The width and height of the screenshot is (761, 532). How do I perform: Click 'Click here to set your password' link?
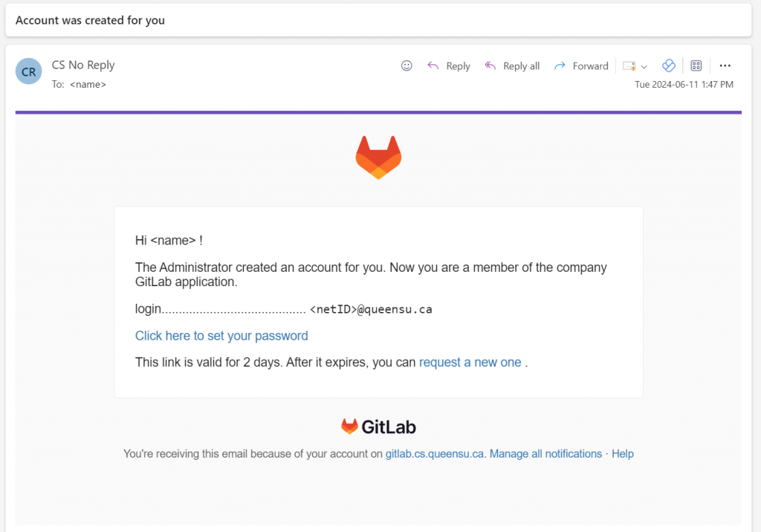(221, 336)
